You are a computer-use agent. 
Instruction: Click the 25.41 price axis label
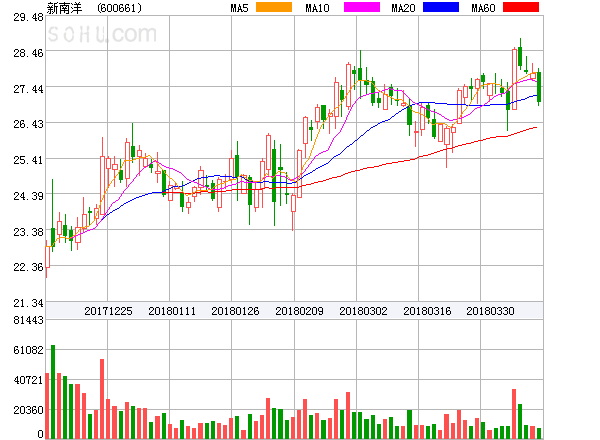(28, 160)
